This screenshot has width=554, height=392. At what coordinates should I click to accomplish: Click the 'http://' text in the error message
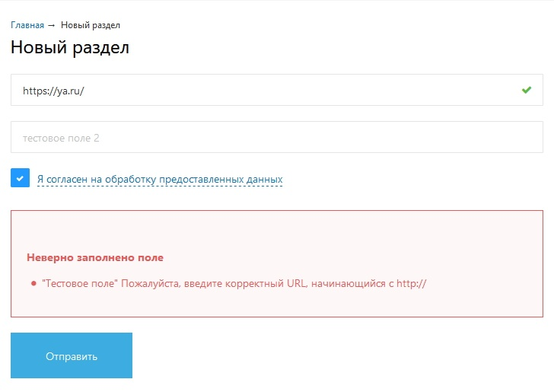point(412,283)
